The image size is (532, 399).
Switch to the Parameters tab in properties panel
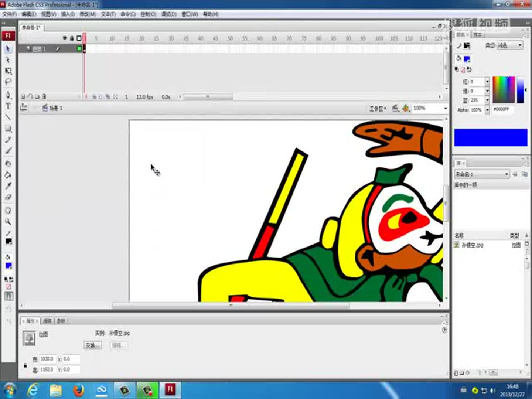tap(61, 321)
